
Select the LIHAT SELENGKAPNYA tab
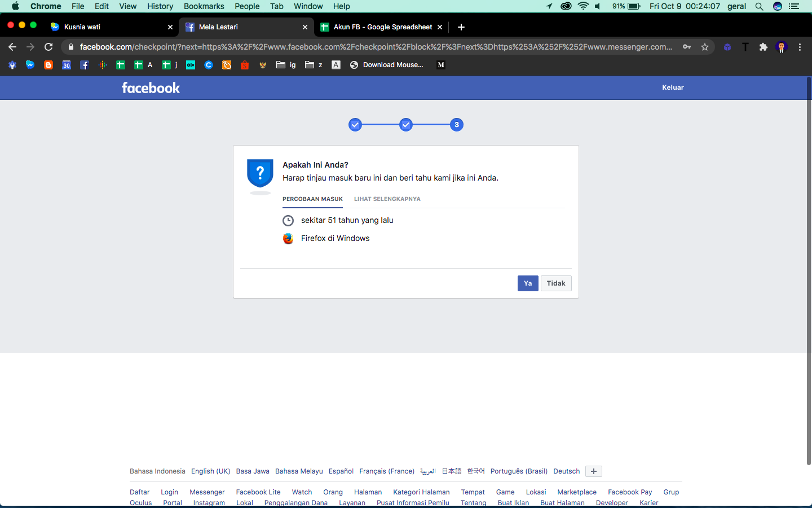coord(387,199)
